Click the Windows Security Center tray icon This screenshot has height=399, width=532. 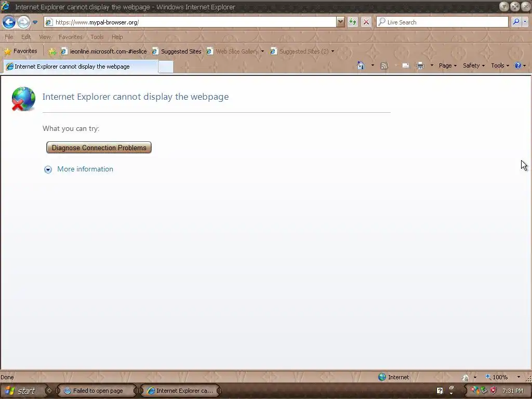475,391
